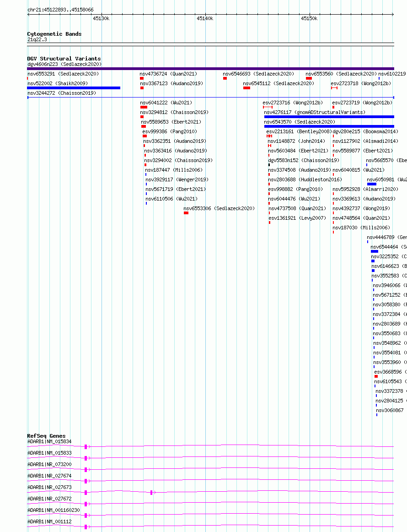The width and height of the screenshot is (407, 532).
Task: Open nsv1148872 (John2014) variant
Action: pyautogui.click(x=296, y=141)
